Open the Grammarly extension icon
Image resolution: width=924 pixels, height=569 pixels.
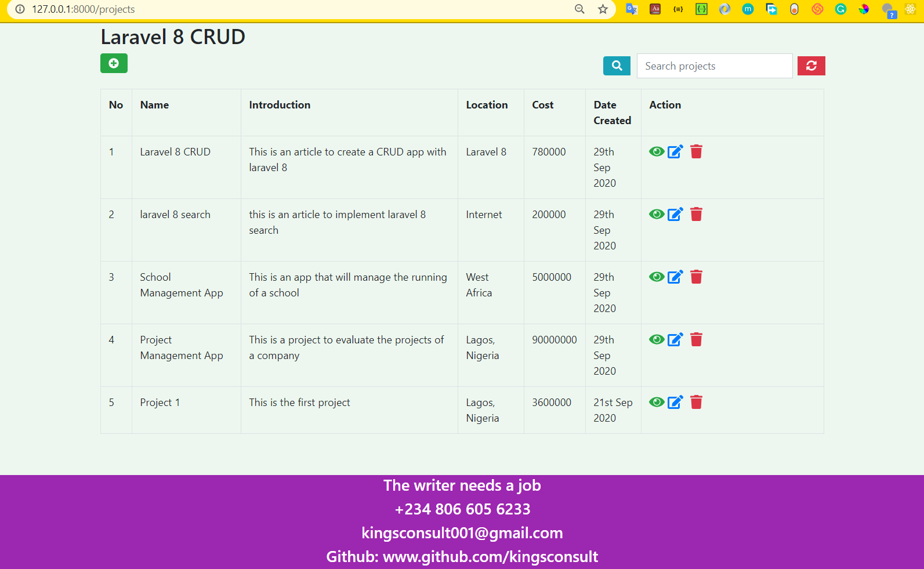click(840, 9)
